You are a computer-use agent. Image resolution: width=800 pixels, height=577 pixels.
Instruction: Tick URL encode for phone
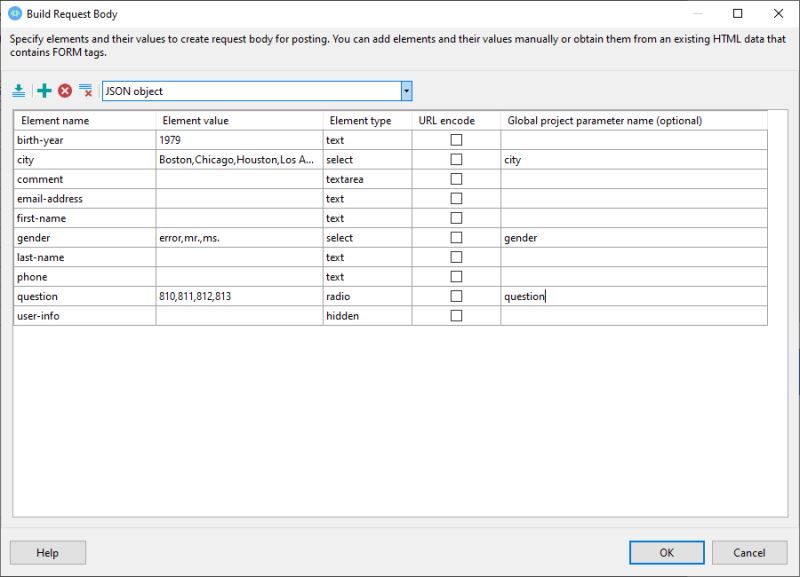click(x=456, y=277)
